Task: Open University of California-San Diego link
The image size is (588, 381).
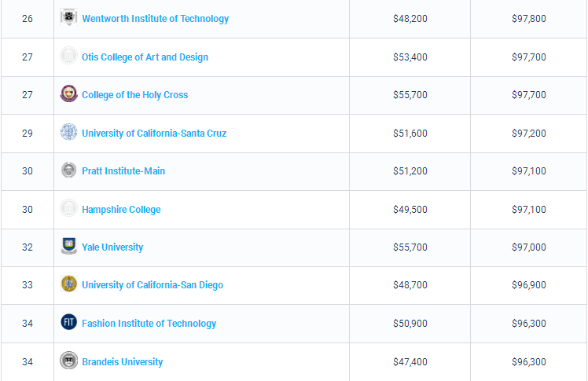Action: click(x=152, y=285)
